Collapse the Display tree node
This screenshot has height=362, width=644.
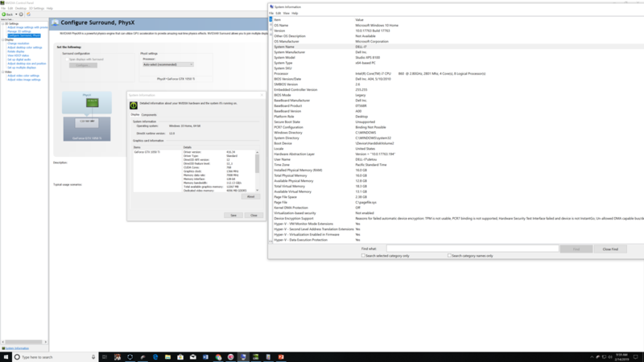pyautogui.click(x=3, y=39)
